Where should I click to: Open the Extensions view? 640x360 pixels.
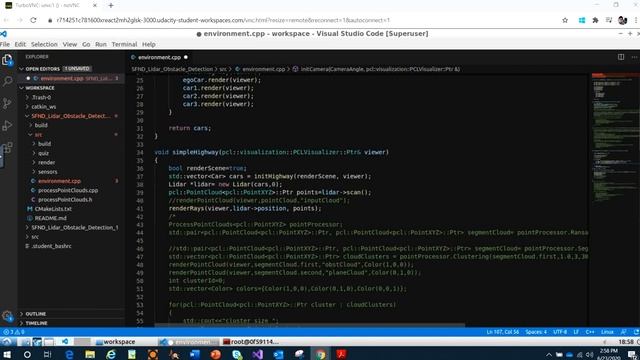click(x=7, y=147)
